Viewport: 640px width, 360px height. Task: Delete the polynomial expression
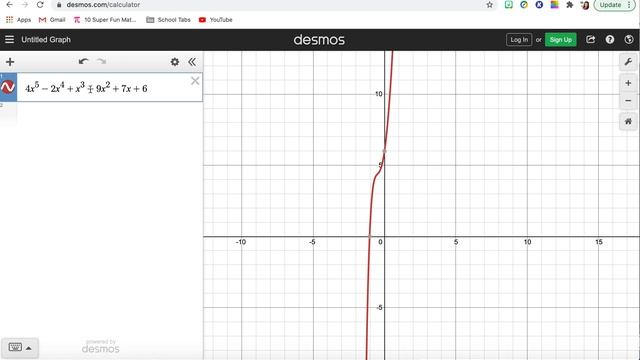pyautogui.click(x=195, y=81)
